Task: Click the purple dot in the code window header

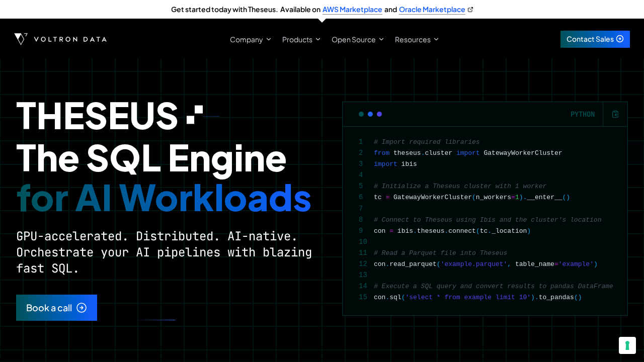Action: pyautogui.click(x=379, y=114)
